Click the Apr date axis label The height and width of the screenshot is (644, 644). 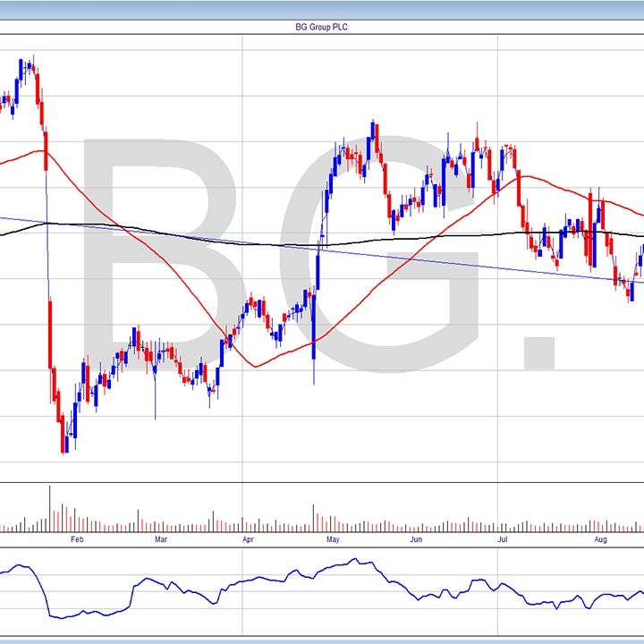pyautogui.click(x=248, y=540)
